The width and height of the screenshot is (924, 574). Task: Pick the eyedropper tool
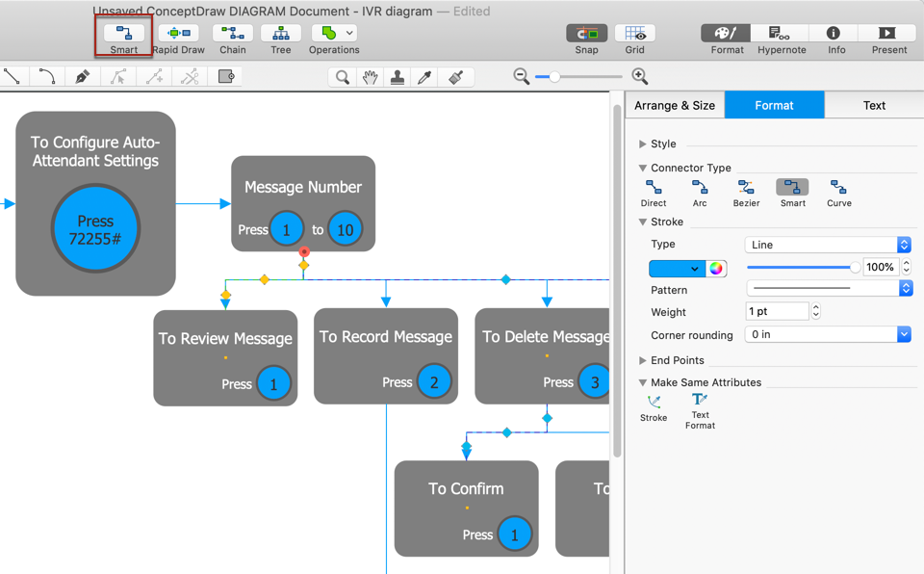(x=424, y=77)
